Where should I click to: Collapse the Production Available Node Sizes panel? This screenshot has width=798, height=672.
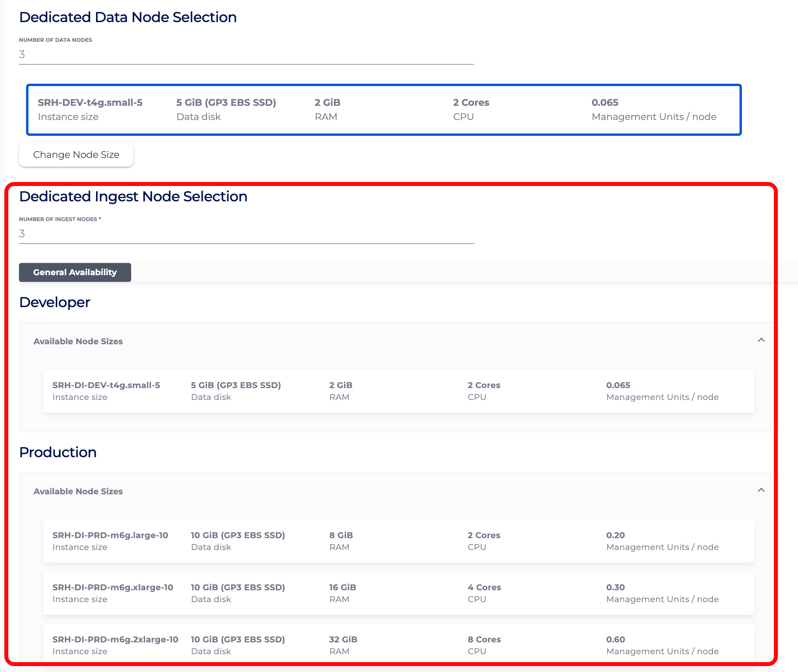762,490
